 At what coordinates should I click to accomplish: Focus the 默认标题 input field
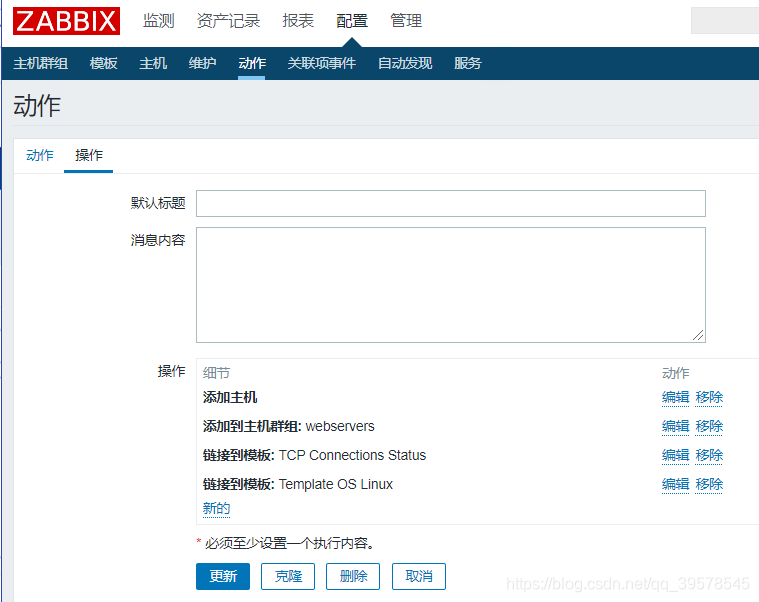(x=451, y=203)
